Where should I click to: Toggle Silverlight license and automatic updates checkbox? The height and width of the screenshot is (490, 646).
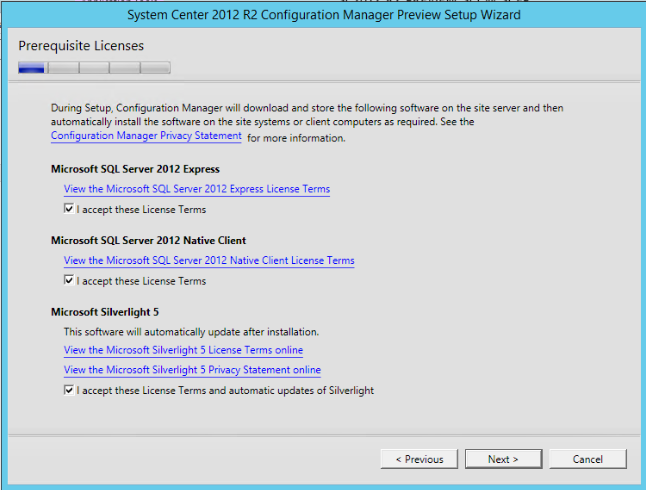(69, 391)
